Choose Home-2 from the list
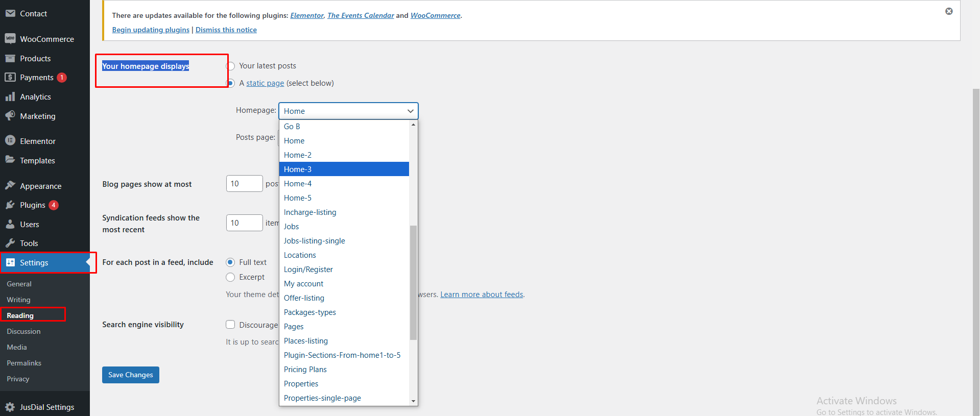 click(x=344, y=155)
